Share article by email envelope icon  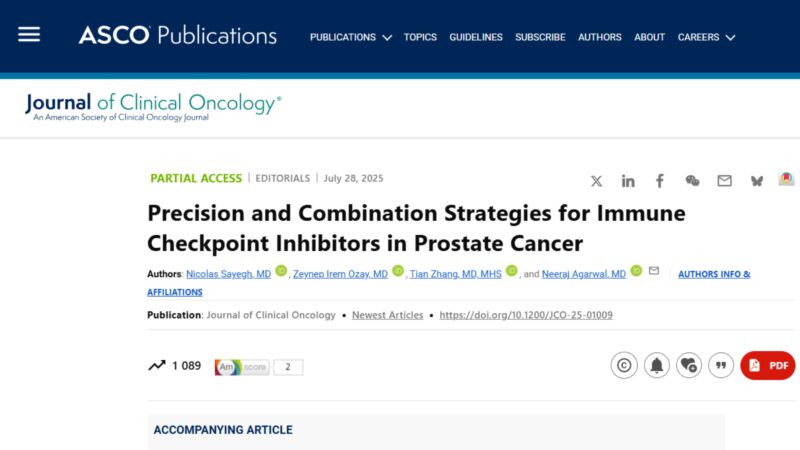click(x=724, y=181)
